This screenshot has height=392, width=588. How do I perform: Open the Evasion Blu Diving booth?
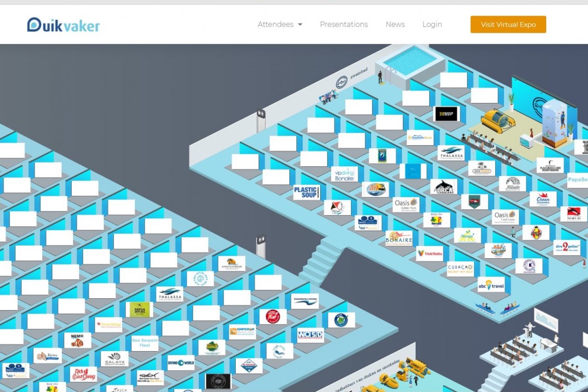[305, 301]
